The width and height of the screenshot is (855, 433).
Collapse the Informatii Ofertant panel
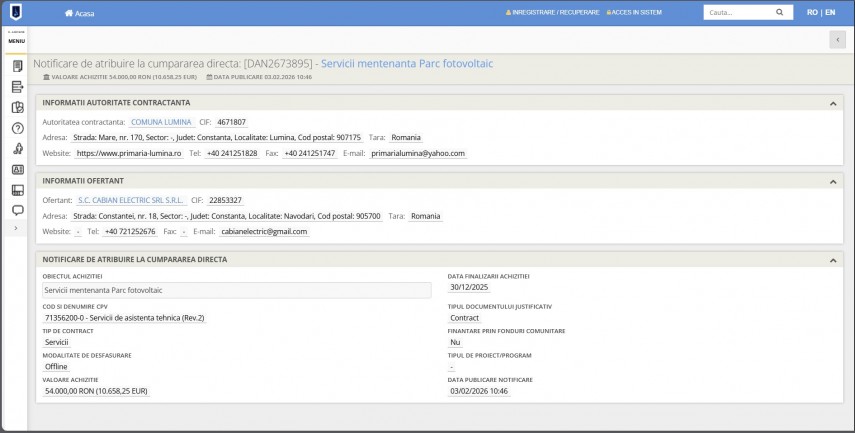tap(833, 181)
